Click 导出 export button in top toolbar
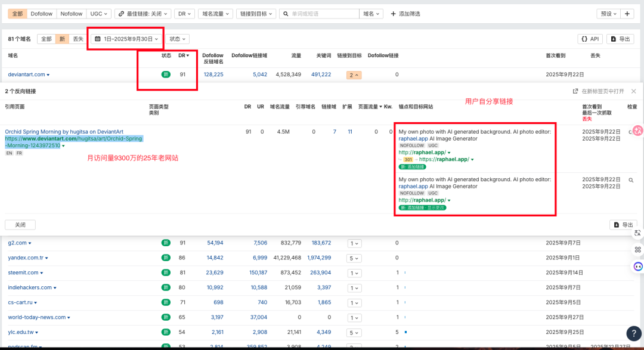Image resolution: width=644 pixels, height=350 pixels. click(x=620, y=39)
